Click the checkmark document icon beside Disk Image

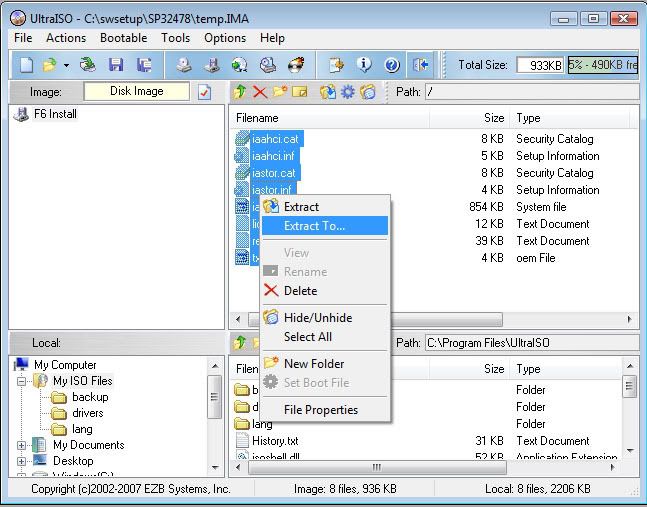(x=204, y=92)
